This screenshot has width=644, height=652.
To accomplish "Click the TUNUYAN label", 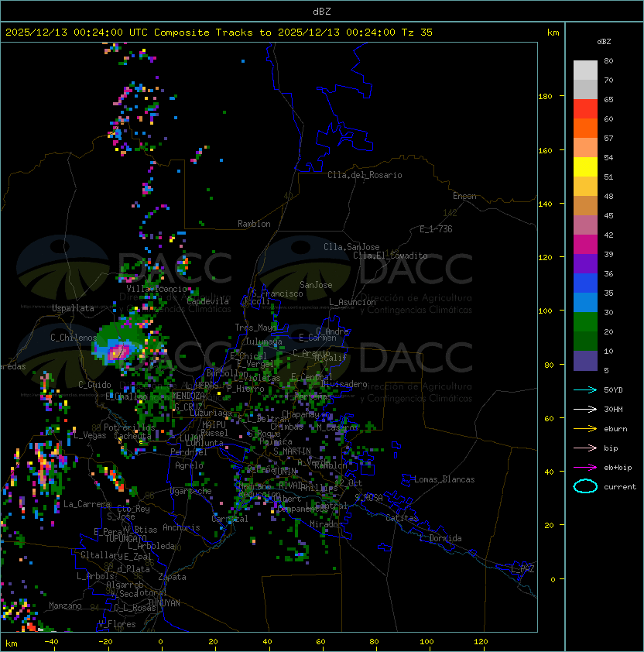I will (164, 603).
